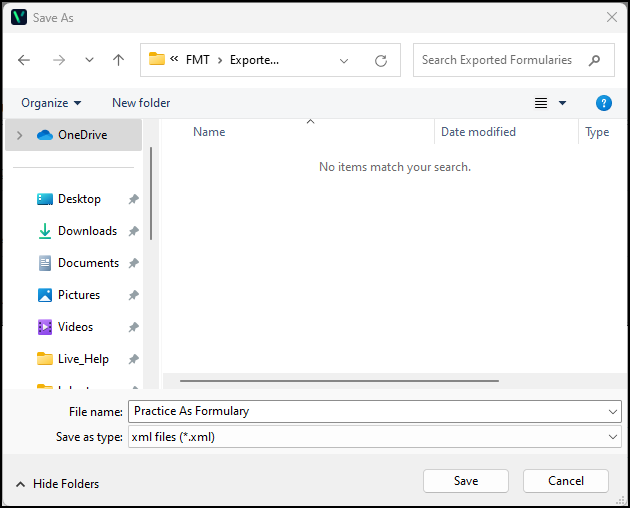Viewport: 630px width, 508px height.
Task: Click the File name text field
Action: (365, 411)
